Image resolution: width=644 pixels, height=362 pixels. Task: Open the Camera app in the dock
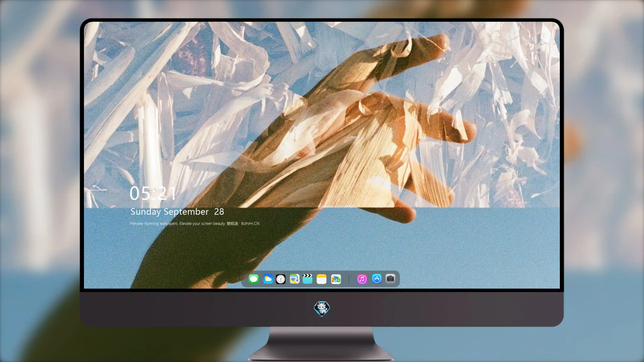(390, 279)
